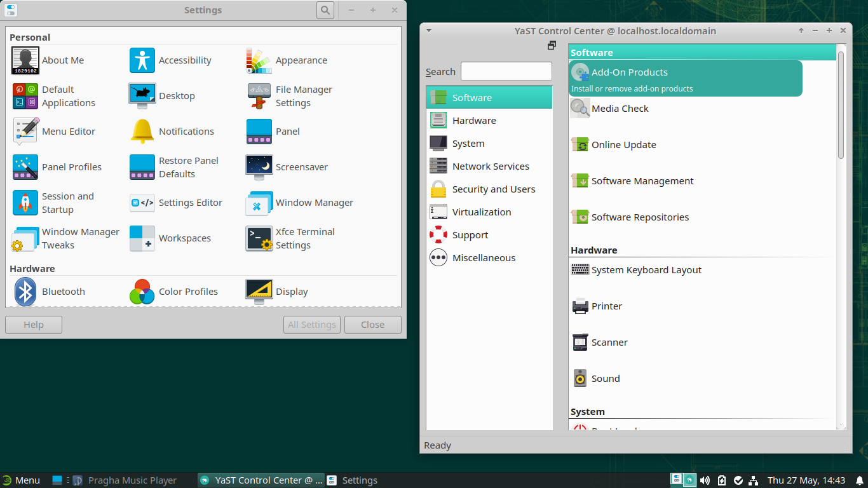The height and width of the screenshot is (488, 868).
Task: Open Color Profiles icon
Action: [142, 292]
